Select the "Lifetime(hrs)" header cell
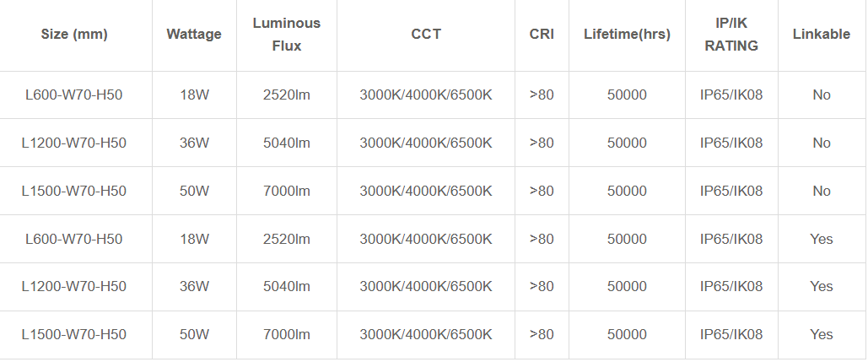 (x=627, y=35)
